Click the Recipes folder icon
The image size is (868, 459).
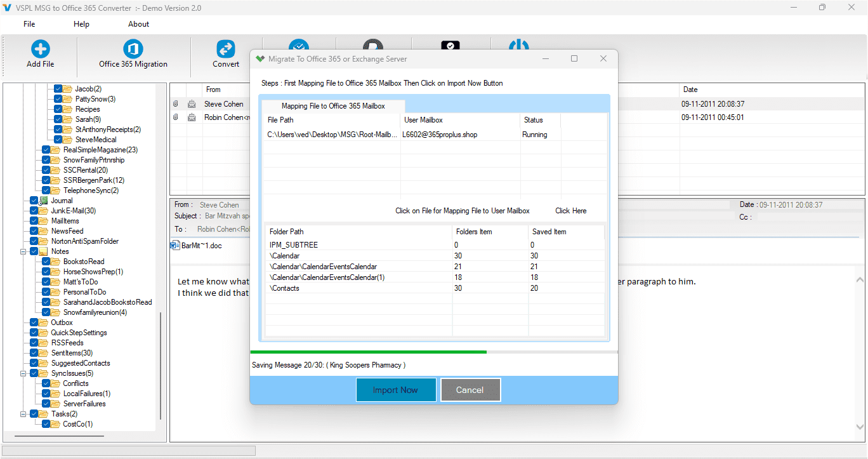pos(68,109)
